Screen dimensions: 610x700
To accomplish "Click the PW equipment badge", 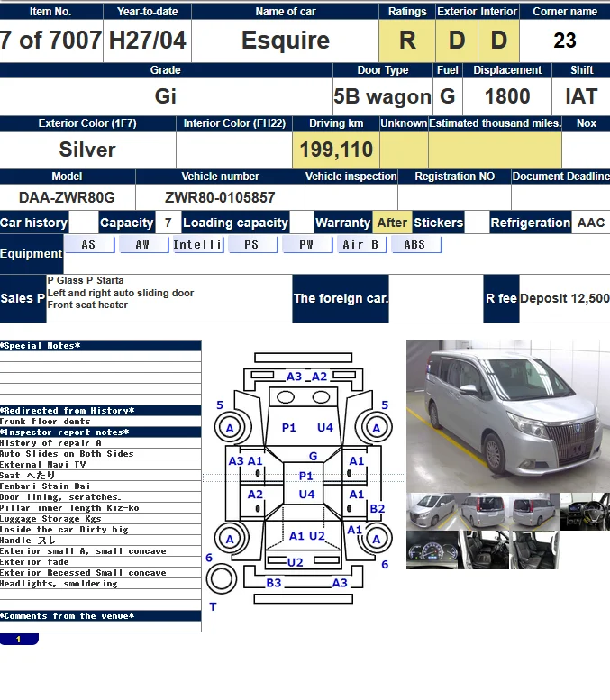I will (x=307, y=245).
